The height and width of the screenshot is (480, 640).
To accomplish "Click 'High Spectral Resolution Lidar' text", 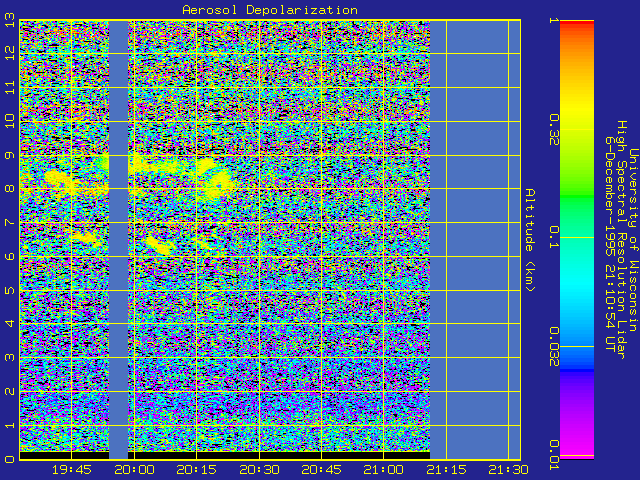I will 621,240.
